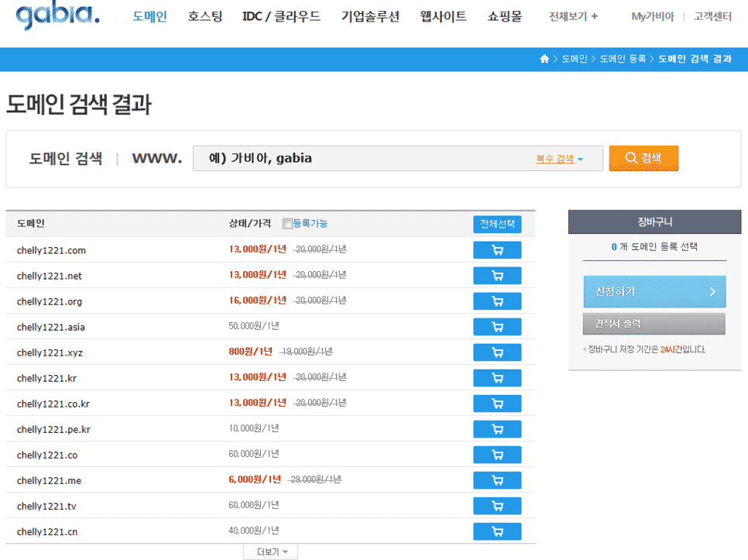
Task: Expand more results with 더보기
Action: click(x=271, y=552)
